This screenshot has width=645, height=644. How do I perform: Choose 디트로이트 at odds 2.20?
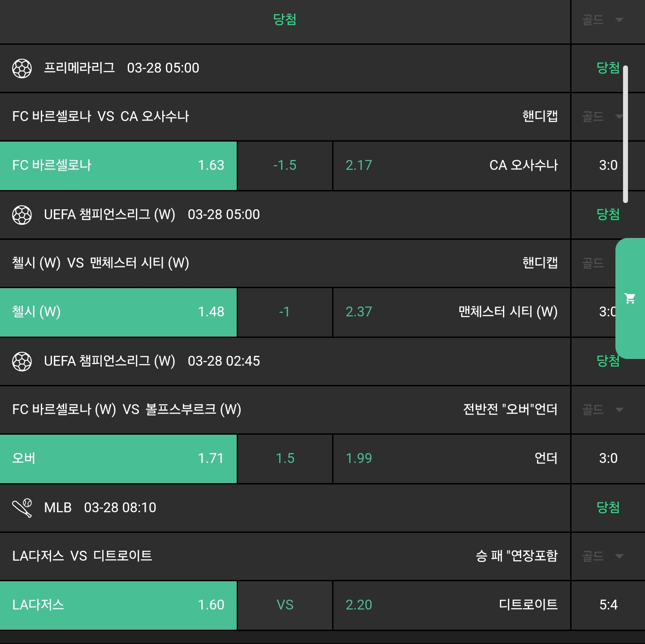click(x=451, y=605)
